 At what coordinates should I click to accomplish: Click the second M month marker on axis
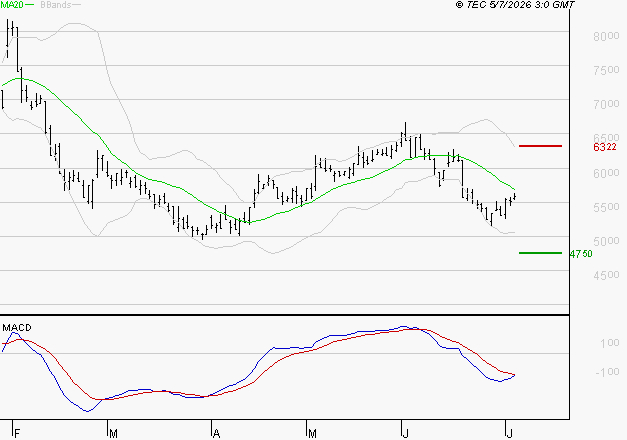click(x=312, y=433)
